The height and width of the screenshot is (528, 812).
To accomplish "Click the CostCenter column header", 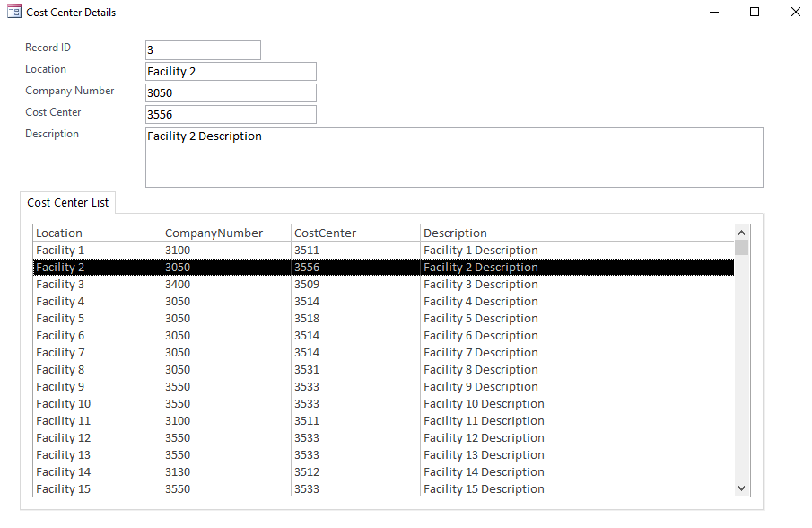I will coord(326,233).
